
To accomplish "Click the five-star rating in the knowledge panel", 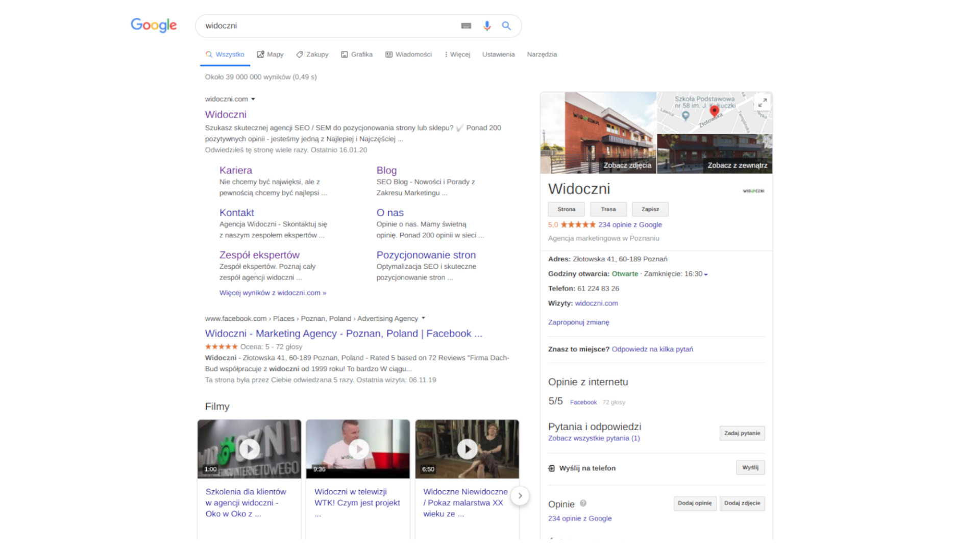I will click(578, 224).
